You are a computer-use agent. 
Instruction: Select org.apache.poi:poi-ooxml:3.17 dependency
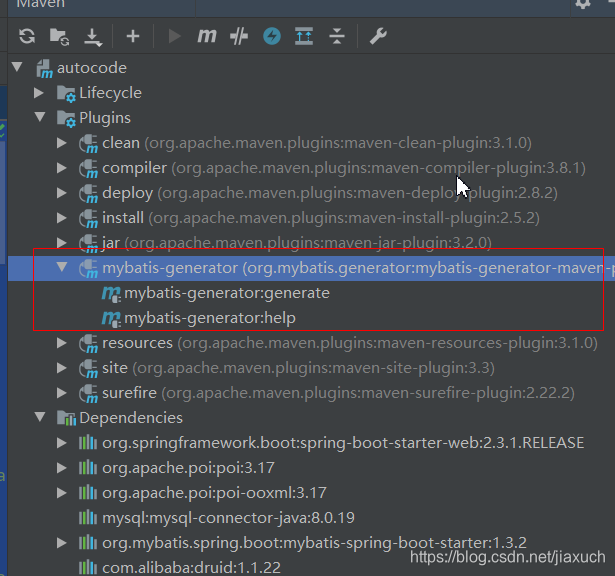(214, 493)
